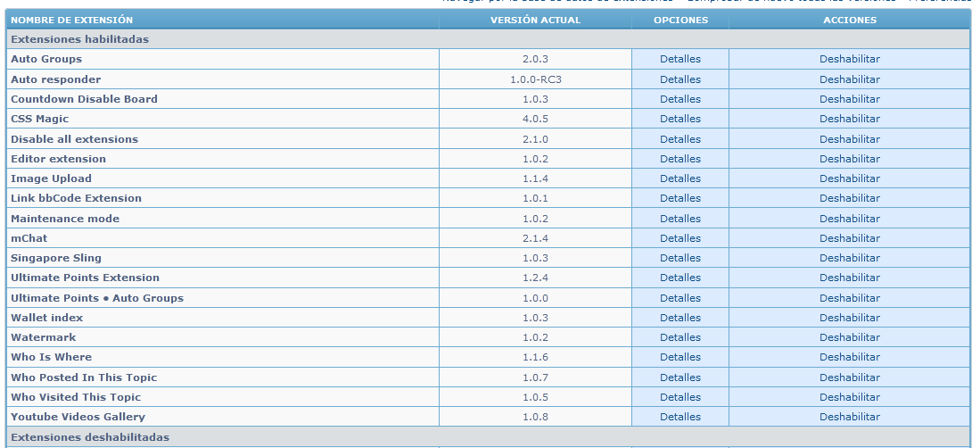Disable Who Posted In This Topic
The height and width of the screenshot is (448, 980).
[850, 377]
